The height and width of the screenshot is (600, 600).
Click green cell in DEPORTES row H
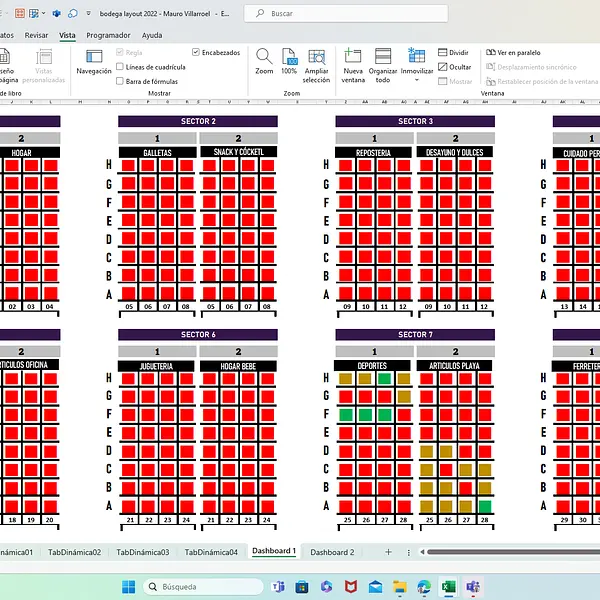[384, 378]
